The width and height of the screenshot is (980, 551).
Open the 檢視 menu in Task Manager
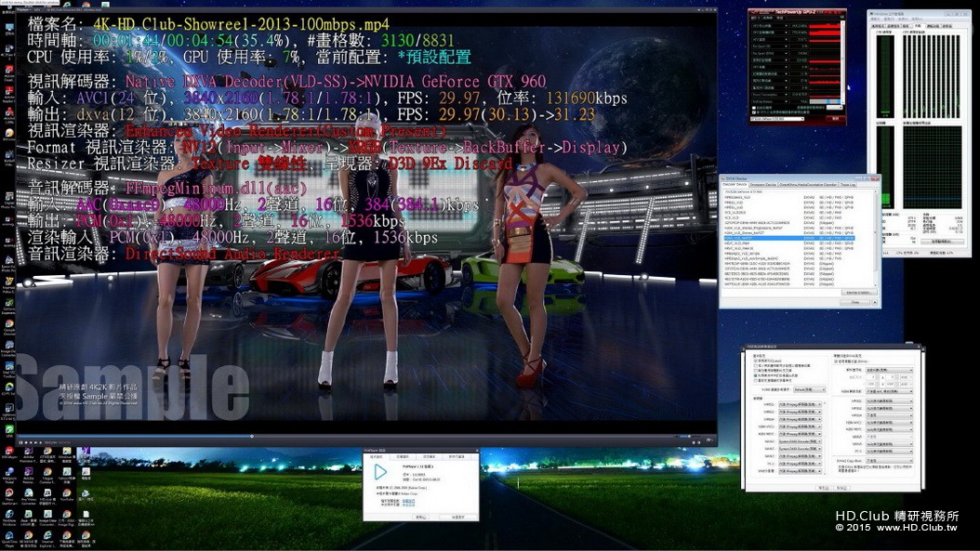coord(903,20)
